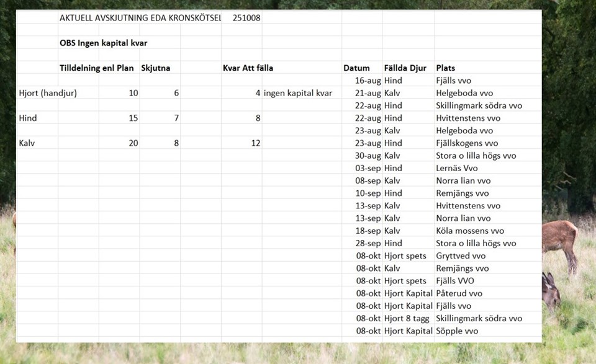Click the Hjort (handjur) row label

pos(48,93)
